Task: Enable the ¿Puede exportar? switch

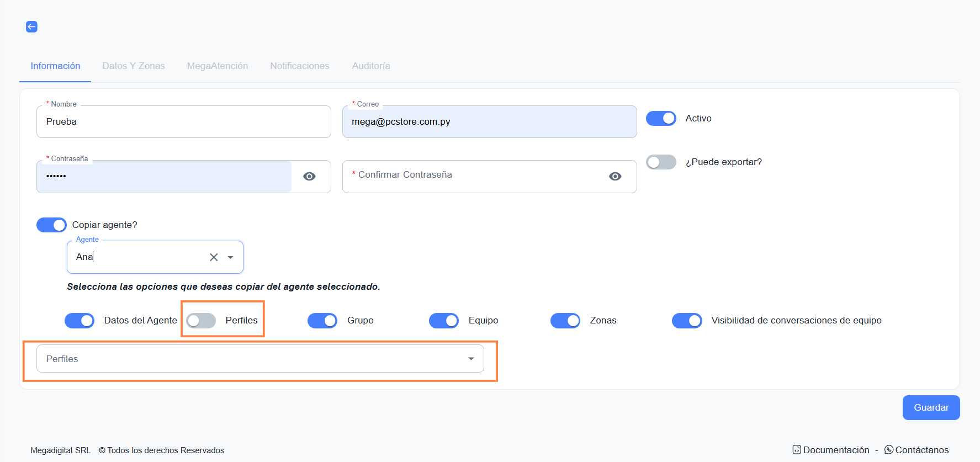Action: (661, 162)
